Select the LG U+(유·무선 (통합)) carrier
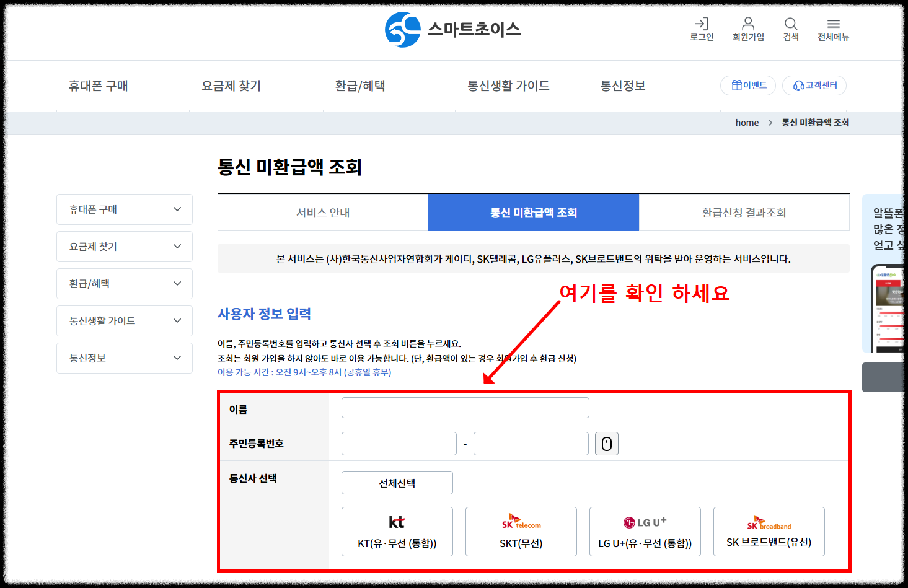Image resolution: width=908 pixels, height=588 pixels. pos(645,532)
